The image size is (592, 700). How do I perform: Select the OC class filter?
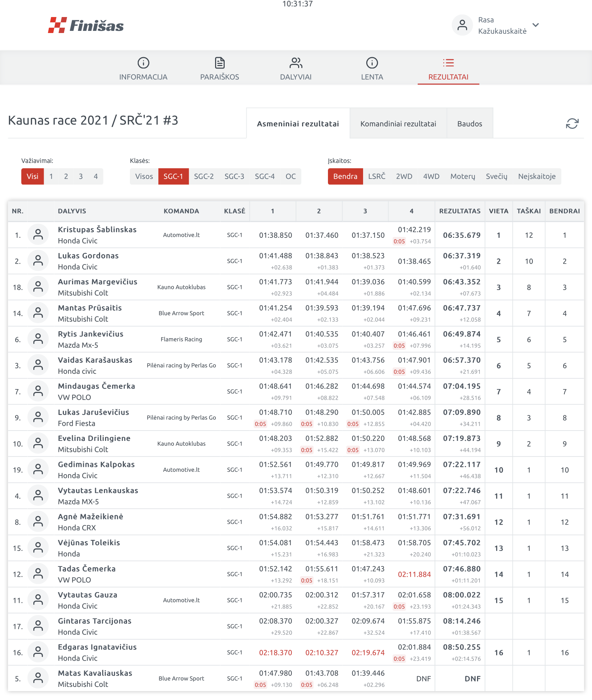click(x=291, y=176)
